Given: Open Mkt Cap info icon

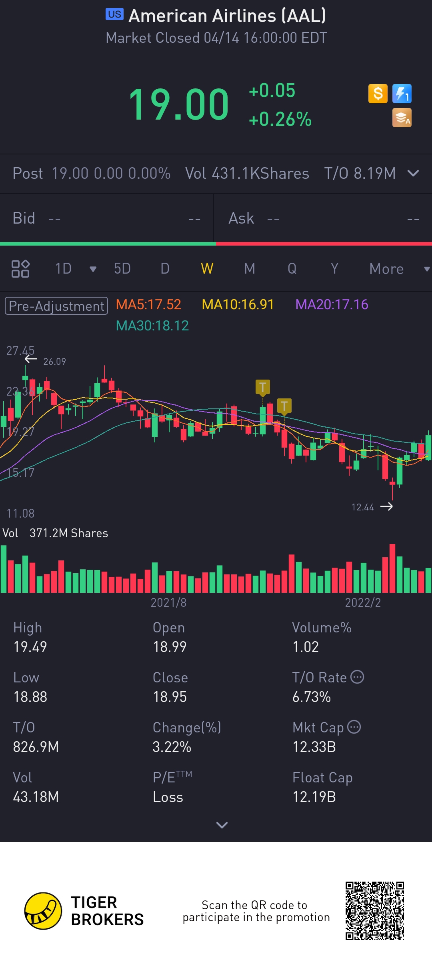Looking at the screenshot, I should point(354,727).
